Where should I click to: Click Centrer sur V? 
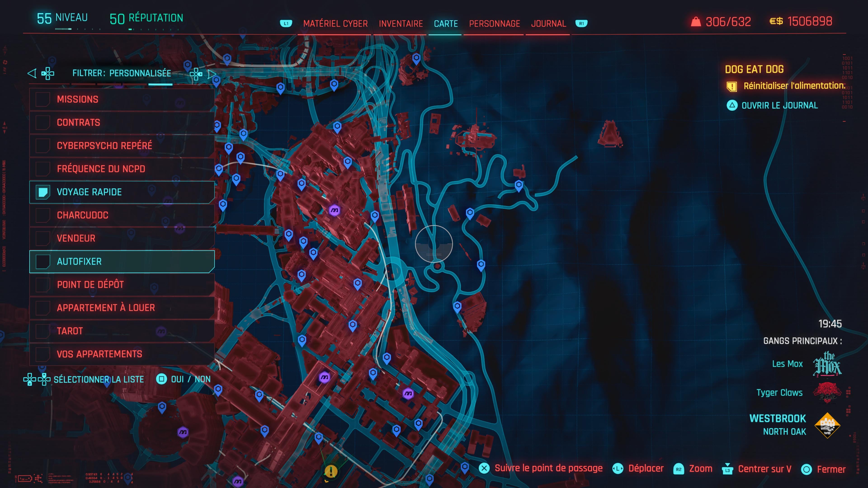(x=764, y=469)
